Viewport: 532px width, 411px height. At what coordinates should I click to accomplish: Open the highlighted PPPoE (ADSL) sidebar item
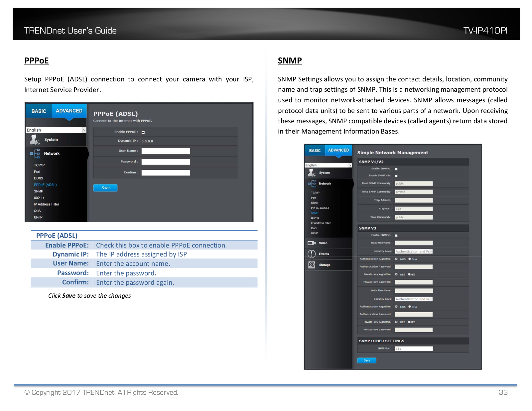[x=45, y=185]
